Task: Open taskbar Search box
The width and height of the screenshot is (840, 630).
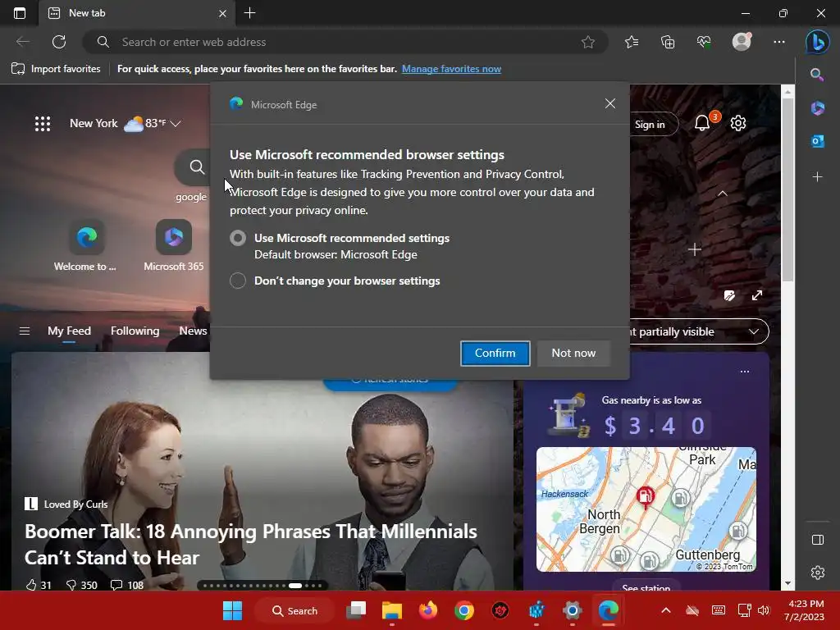Action: [294, 610]
